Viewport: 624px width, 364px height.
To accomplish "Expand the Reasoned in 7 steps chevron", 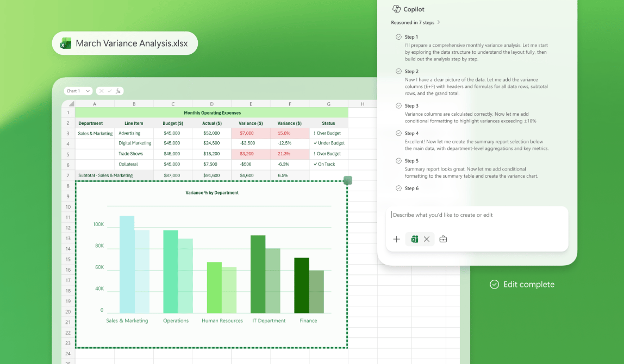I will (439, 22).
